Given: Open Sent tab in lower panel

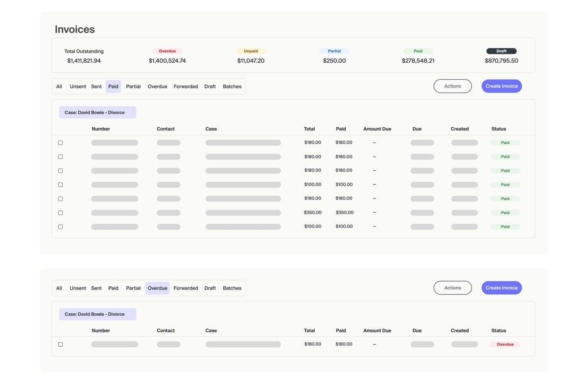Looking at the screenshot, I should (97, 288).
